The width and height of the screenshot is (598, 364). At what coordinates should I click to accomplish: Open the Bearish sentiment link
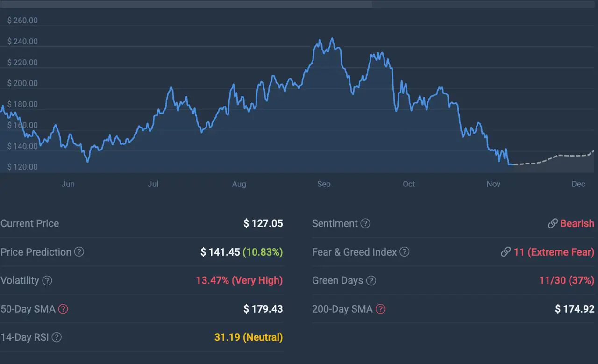pyautogui.click(x=577, y=224)
